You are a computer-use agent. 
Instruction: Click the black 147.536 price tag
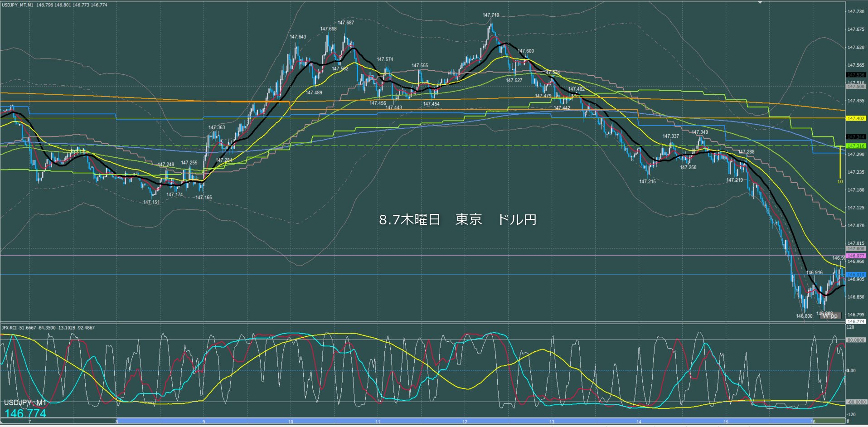pyautogui.click(x=856, y=75)
